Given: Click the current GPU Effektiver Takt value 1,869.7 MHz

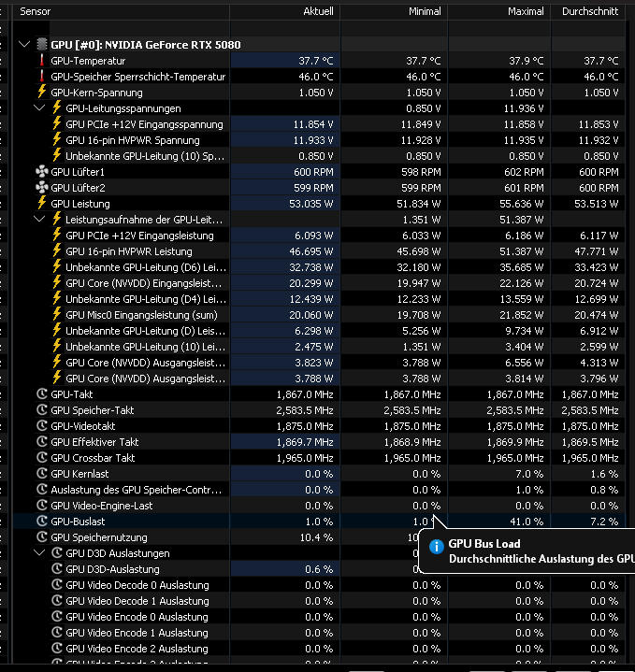Looking at the screenshot, I should coord(305,442).
